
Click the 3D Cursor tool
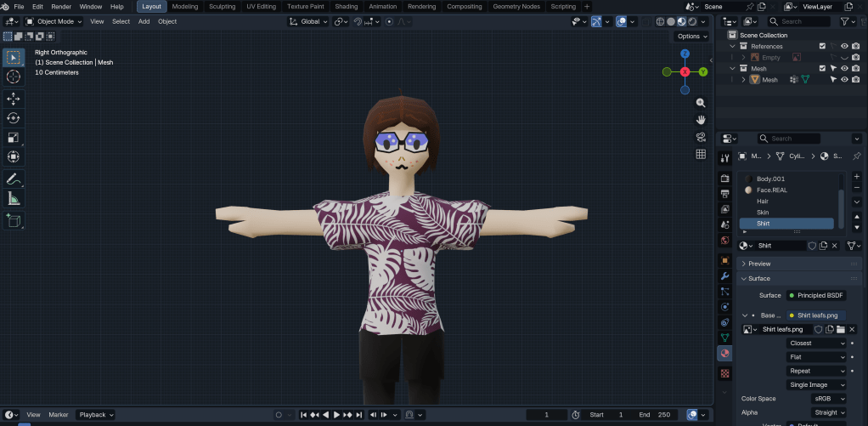14,77
